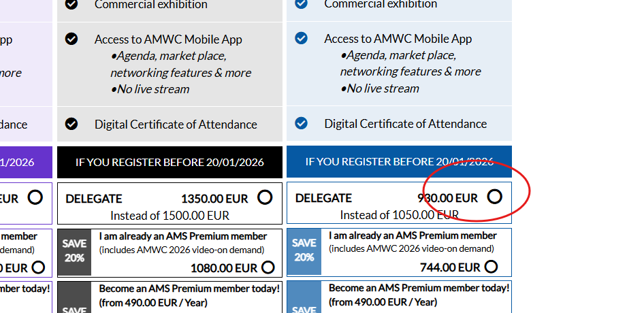Select the Delegate 930.00 EUR radio button

(495, 197)
